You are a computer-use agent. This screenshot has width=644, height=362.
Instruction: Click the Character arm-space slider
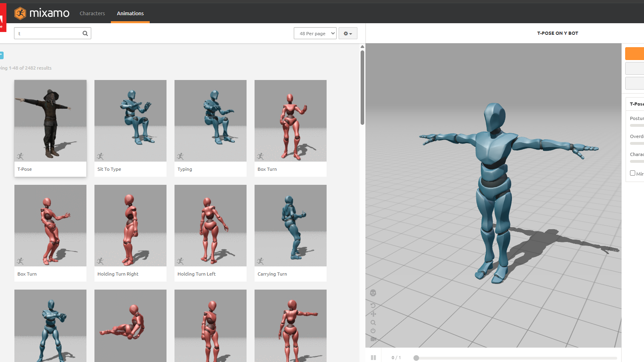tap(637, 162)
